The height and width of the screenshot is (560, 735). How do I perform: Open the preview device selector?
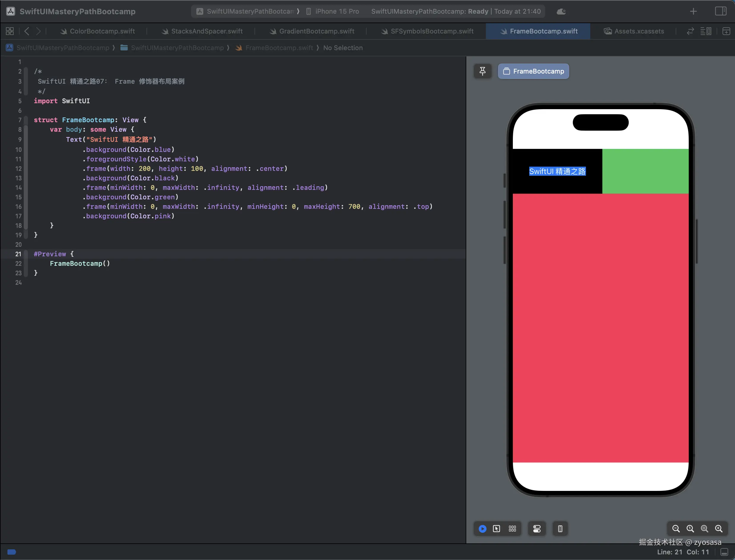coord(560,529)
